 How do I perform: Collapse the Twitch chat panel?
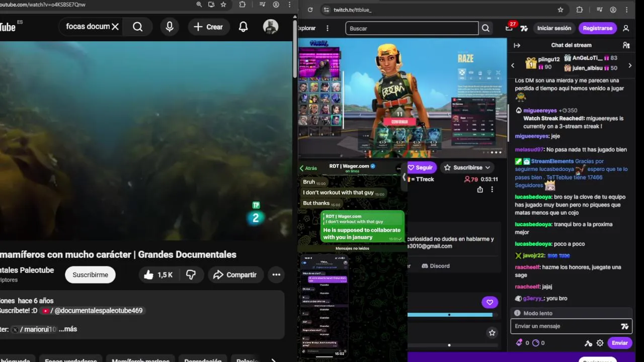[517, 45]
